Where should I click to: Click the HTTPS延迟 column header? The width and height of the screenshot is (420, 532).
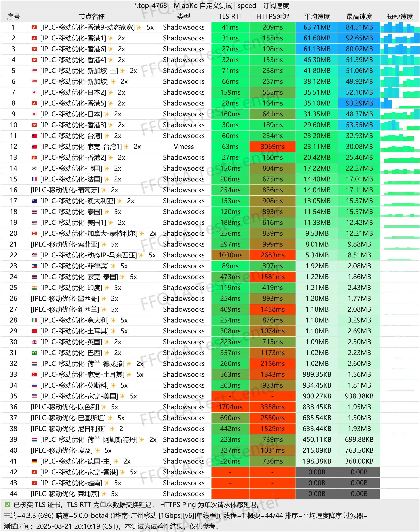[273, 16]
